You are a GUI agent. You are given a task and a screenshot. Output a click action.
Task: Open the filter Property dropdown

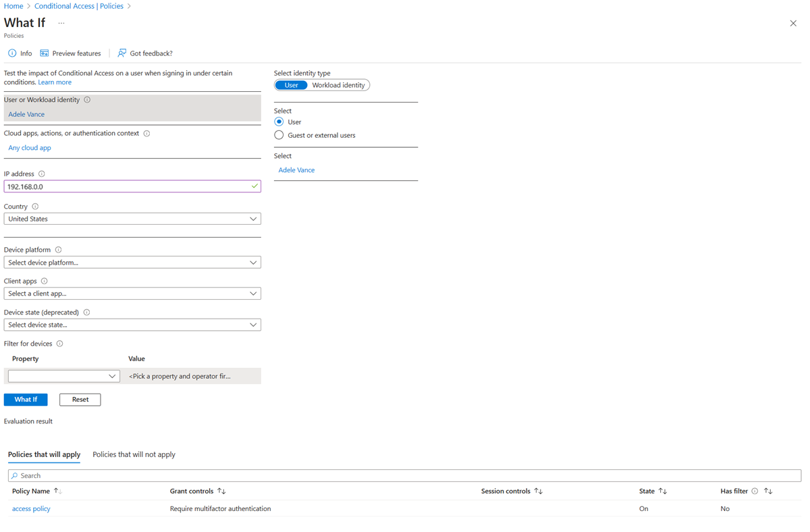64,376
